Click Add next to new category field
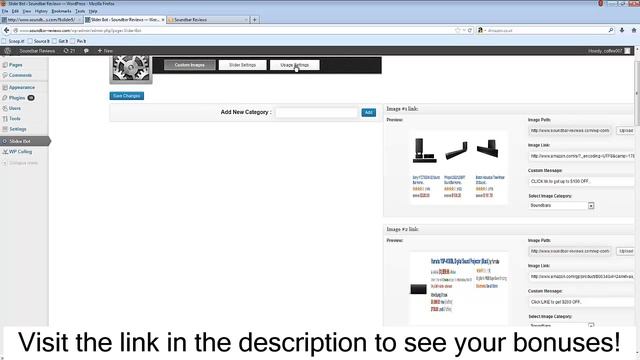 pos(369,112)
